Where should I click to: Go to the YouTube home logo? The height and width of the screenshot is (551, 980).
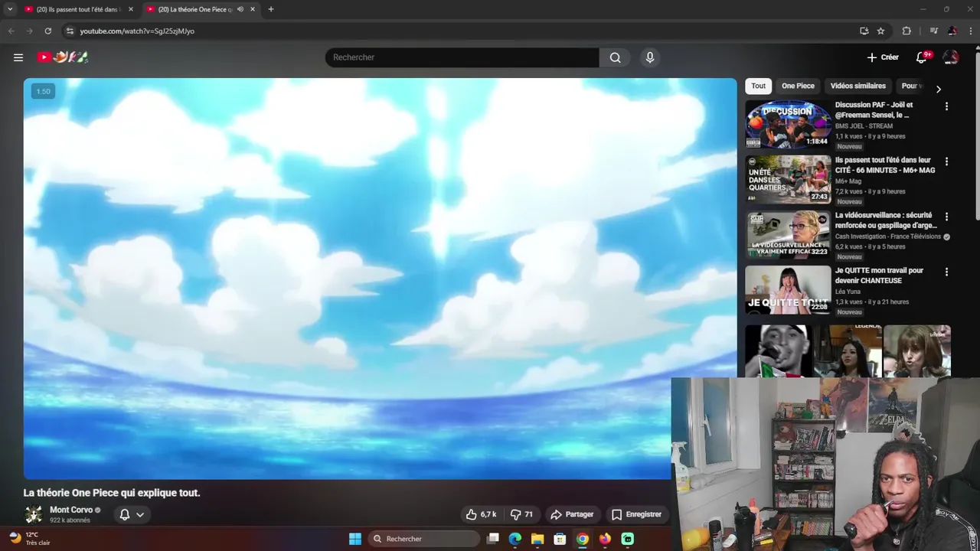tap(63, 57)
